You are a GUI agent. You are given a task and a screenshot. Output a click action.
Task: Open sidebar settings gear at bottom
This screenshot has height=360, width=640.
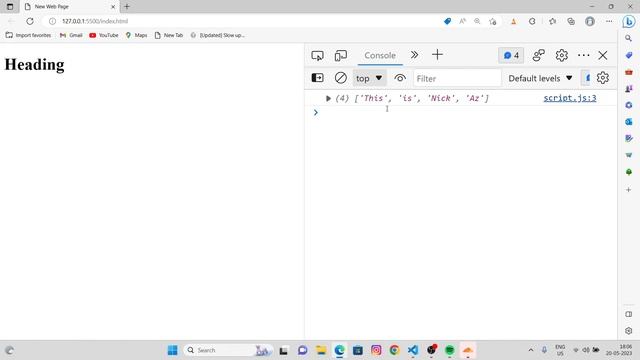click(629, 331)
